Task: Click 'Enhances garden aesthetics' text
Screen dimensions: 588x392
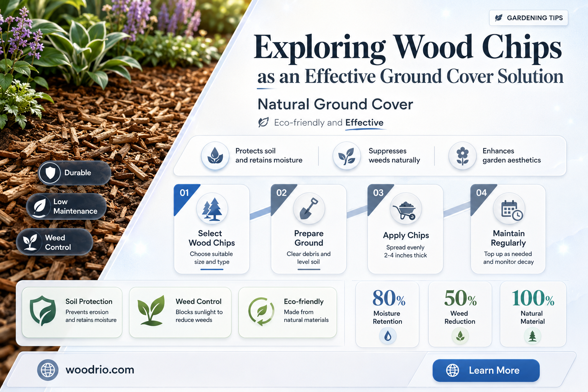Action: [x=511, y=155]
